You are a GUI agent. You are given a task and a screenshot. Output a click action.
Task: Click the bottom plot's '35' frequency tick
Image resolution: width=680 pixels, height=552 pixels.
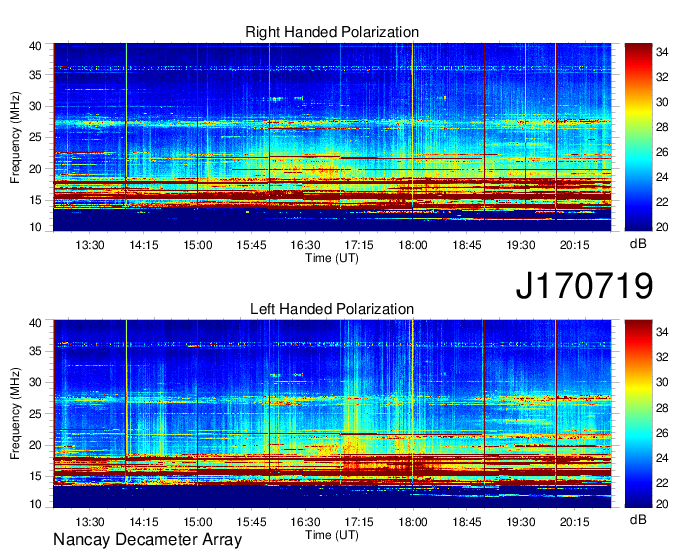pos(35,351)
